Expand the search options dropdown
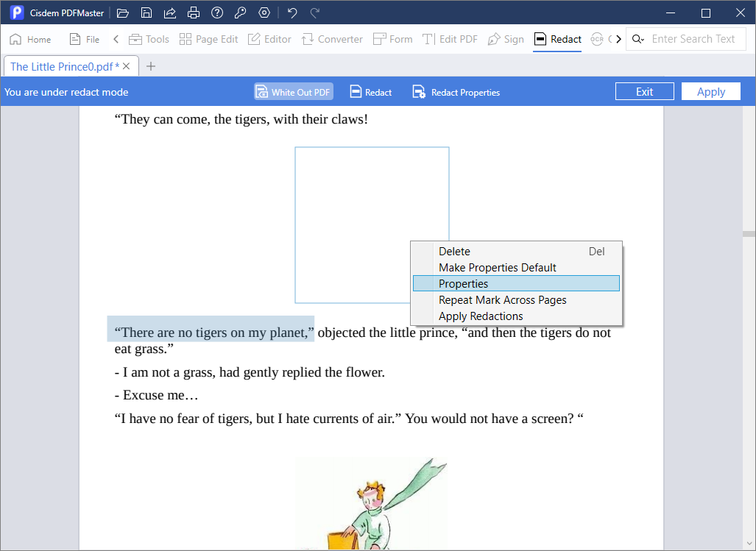756x551 pixels. point(638,39)
